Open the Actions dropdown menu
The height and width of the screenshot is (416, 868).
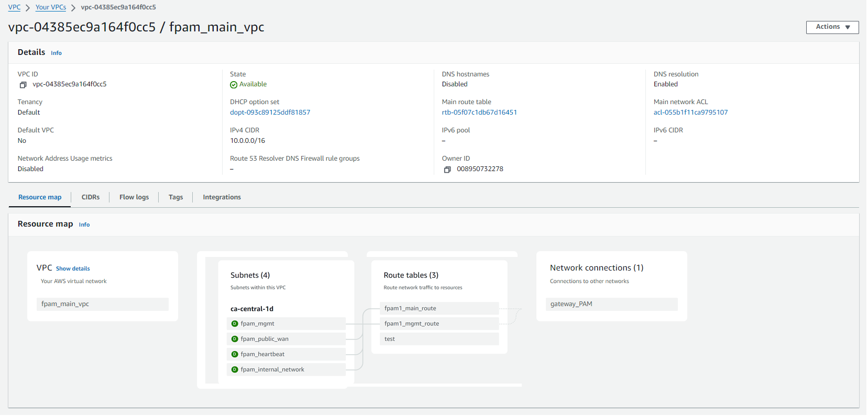pyautogui.click(x=832, y=27)
